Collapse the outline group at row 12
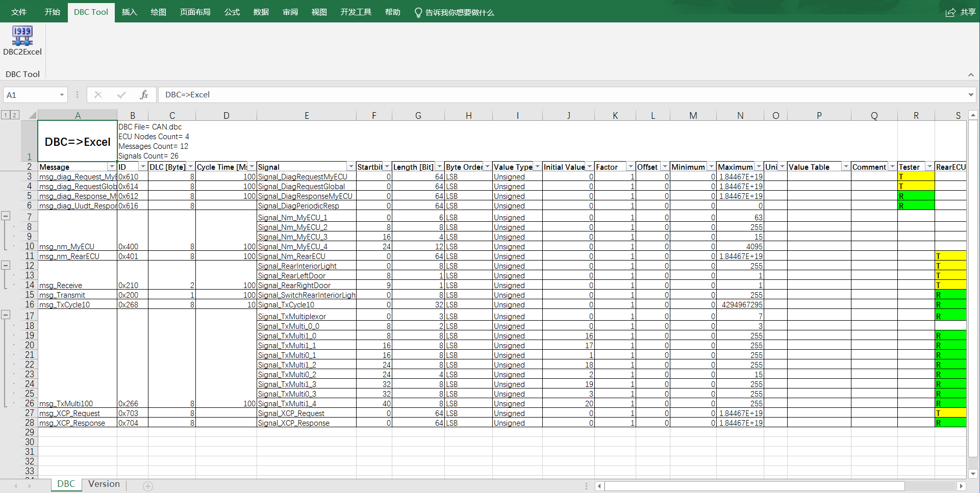 coord(6,265)
